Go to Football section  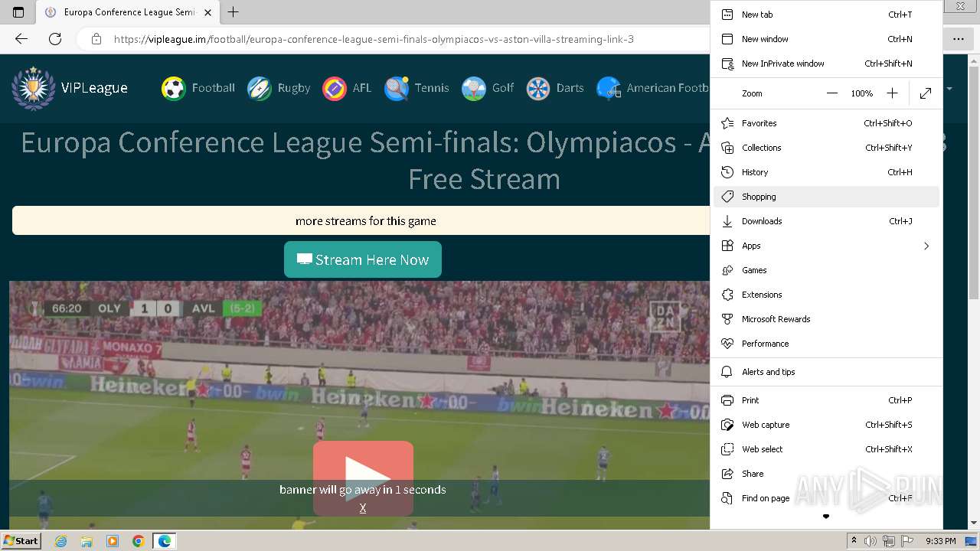tap(198, 88)
